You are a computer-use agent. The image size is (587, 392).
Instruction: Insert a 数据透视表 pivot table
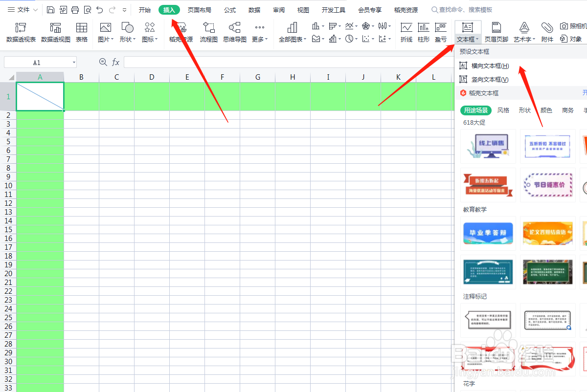click(x=21, y=32)
